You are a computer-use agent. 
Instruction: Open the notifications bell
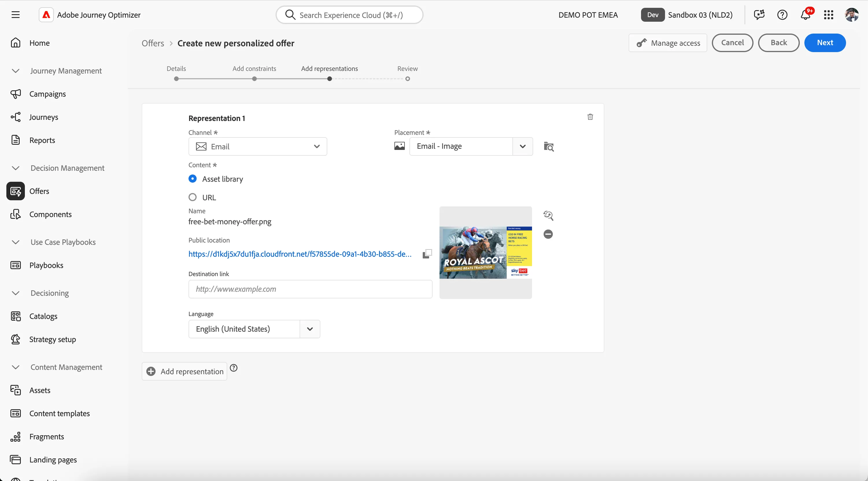point(806,15)
